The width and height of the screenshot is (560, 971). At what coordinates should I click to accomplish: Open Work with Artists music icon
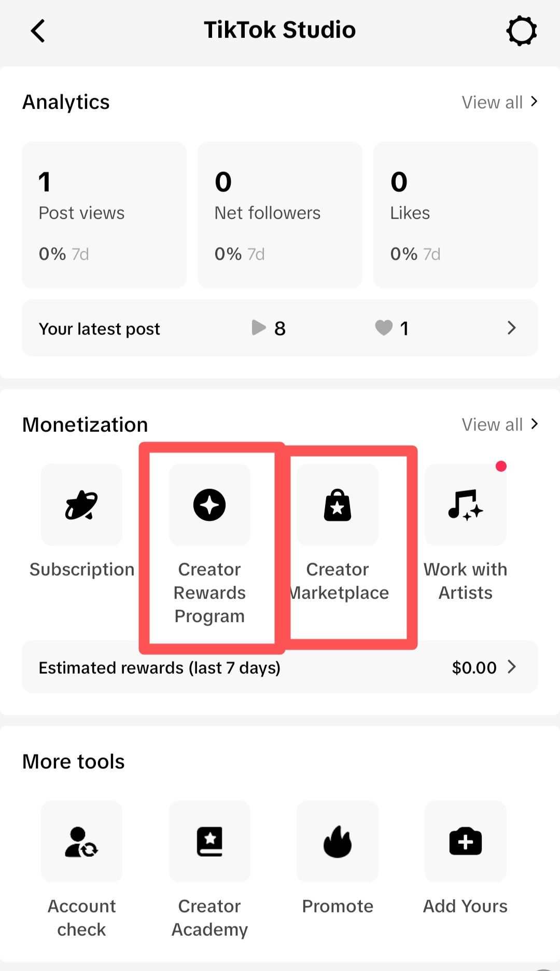(465, 505)
